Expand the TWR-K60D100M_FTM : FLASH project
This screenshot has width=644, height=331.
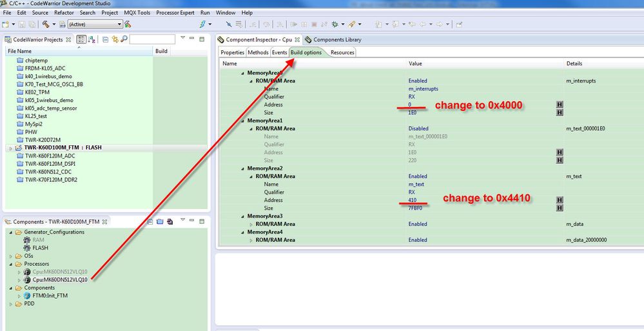point(11,148)
